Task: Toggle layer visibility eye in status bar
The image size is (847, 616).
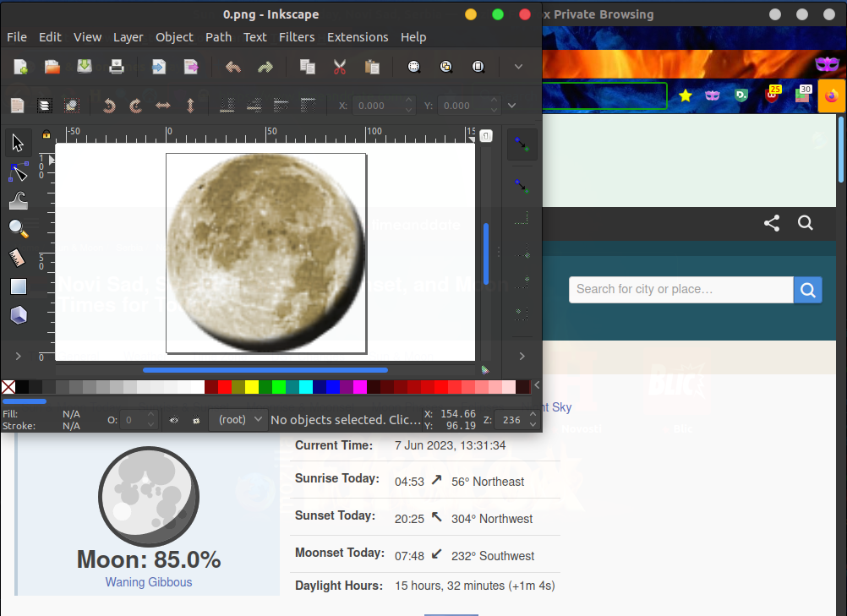Action: (x=174, y=420)
